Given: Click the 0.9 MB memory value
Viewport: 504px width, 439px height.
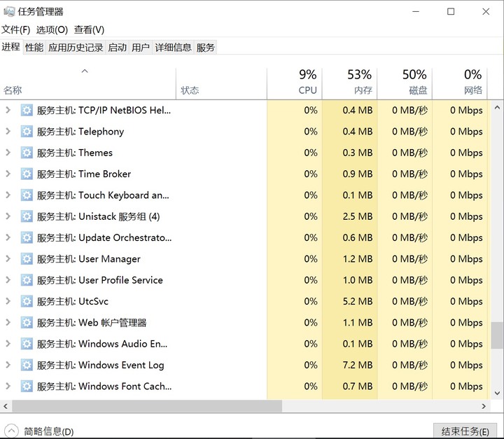Looking at the screenshot, I should 358,174.
